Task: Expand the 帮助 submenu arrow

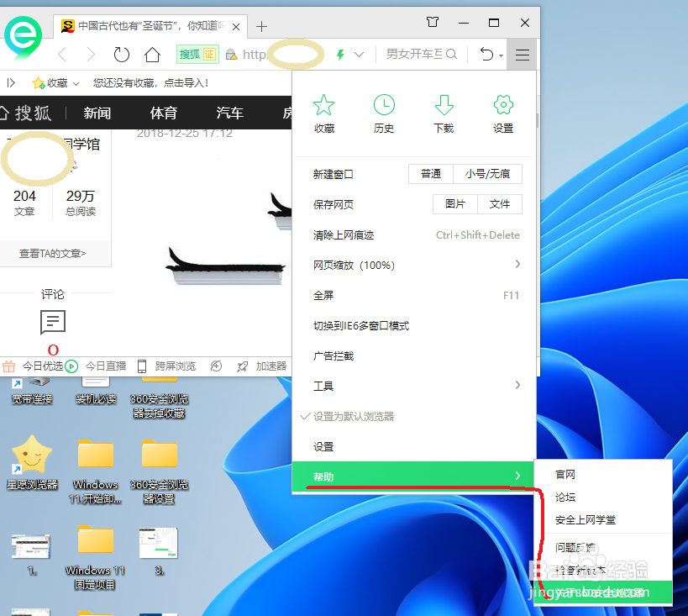Action: click(x=517, y=476)
